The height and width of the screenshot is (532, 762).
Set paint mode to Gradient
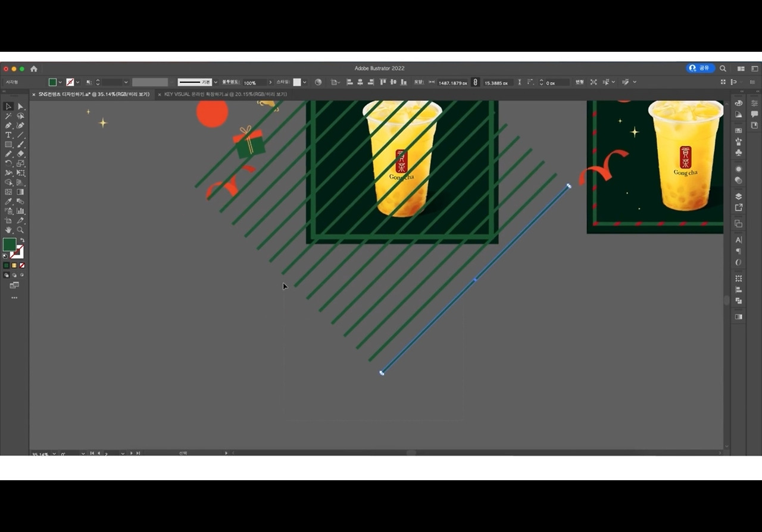14,265
